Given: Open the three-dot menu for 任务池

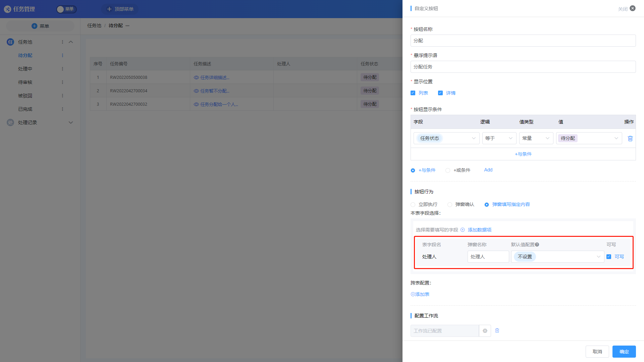Looking at the screenshot, I should coord(62,42).
